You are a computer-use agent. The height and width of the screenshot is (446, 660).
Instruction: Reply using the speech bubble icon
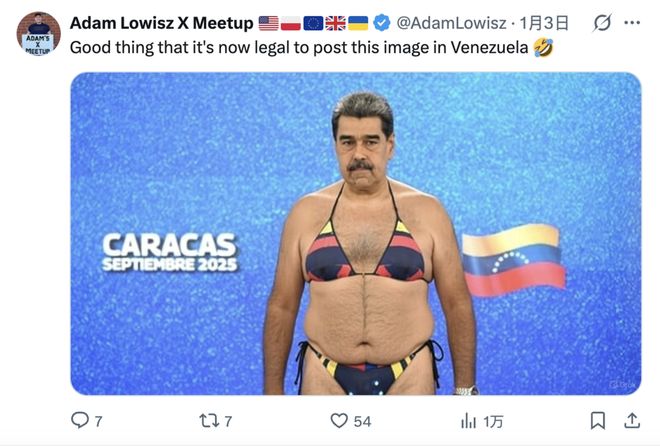[x=80, y=420]
